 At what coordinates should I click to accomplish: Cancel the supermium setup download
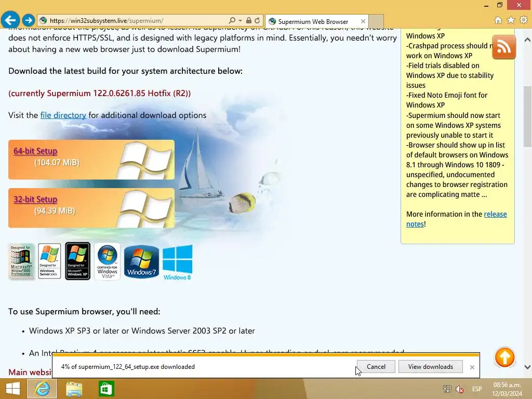pyautogui.click(x=376, y=366)
